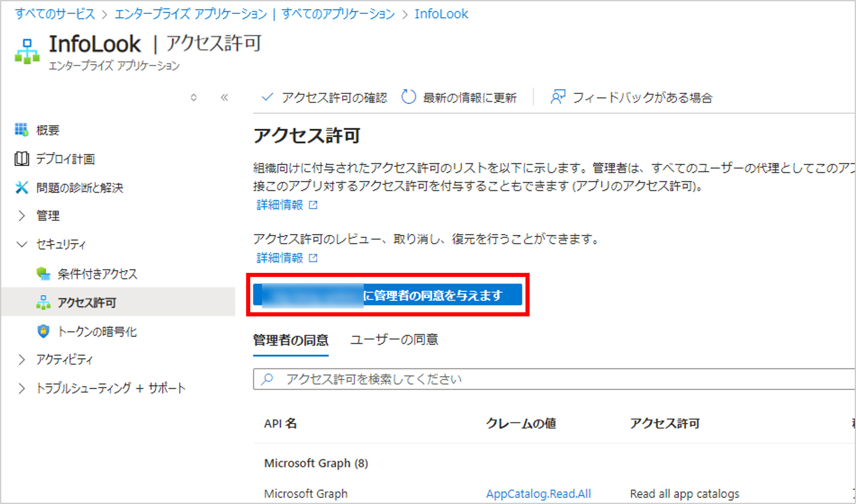Click Read all app catalogs text
This screenshot has height=504, width=856.
[x=685, y=493]
